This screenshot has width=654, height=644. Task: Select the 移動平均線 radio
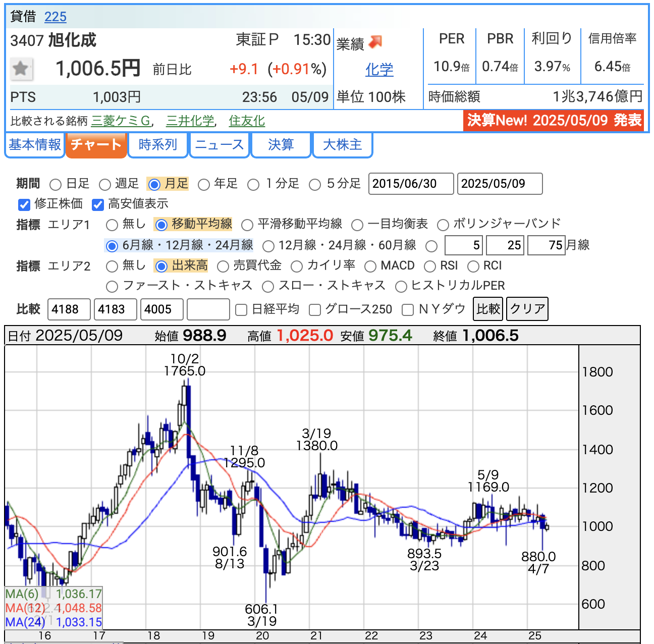[x=161, y=225]
